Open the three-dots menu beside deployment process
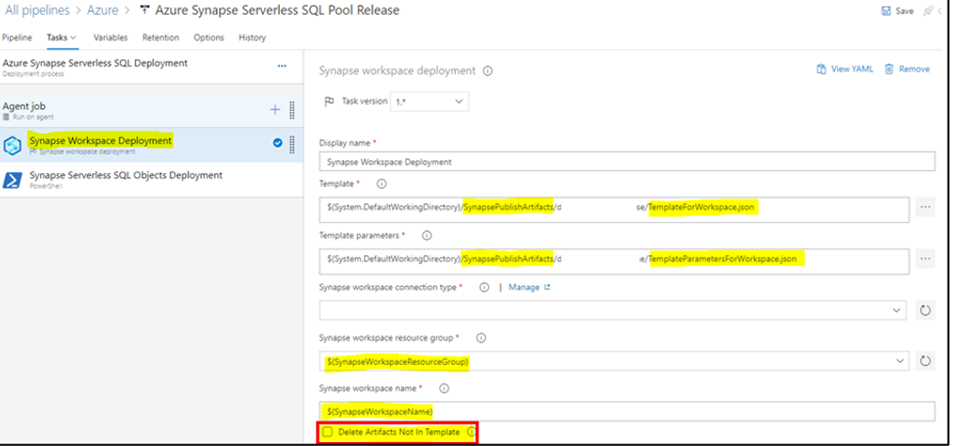This screenshot has width=975, height=446. click(282, 66)
